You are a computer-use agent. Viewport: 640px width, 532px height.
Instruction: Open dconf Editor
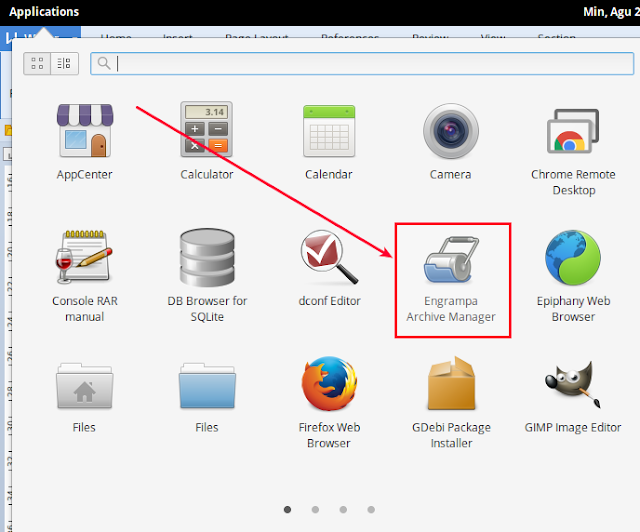coord(329,267)
